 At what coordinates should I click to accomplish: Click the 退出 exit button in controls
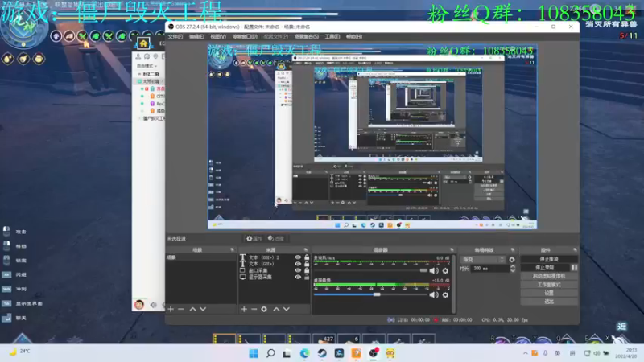(x=549, y=301)
